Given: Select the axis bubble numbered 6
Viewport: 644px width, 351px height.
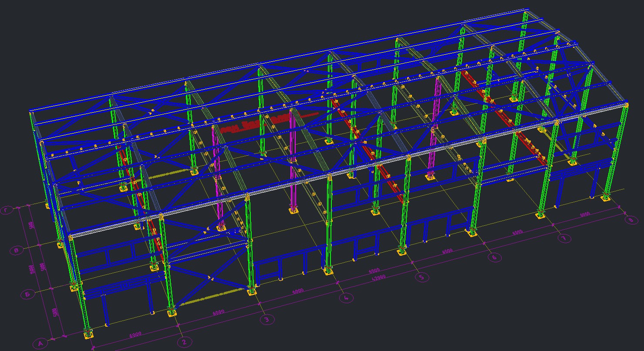Looking at the screenshot, I should pyautogui.click(x=494, y=257).
